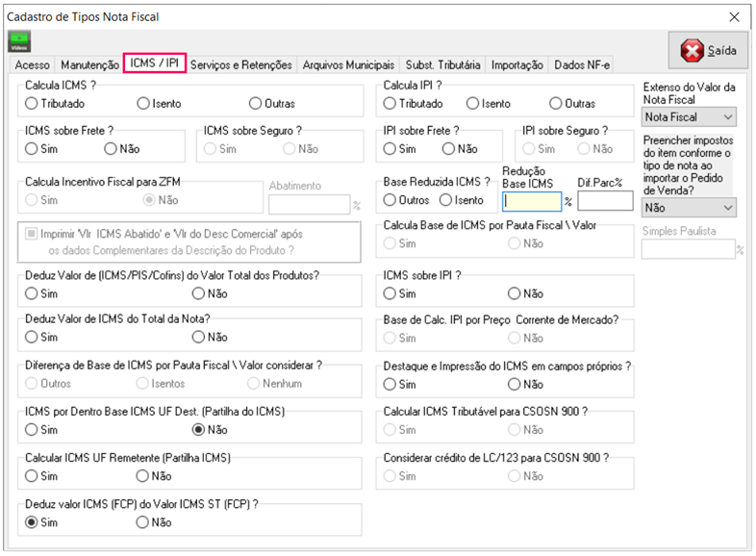
Task: Click the Redução Base ICMS input field
Action: tap(532, 201)
